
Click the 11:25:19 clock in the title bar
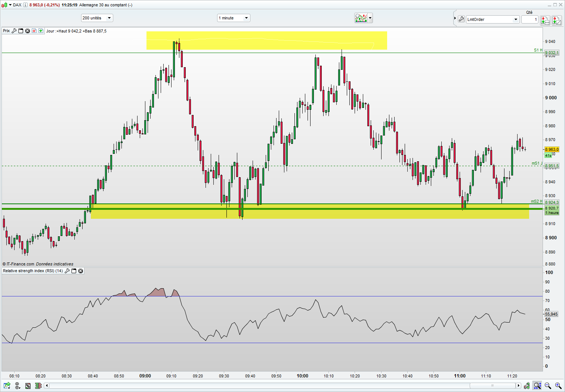point(70,5)
